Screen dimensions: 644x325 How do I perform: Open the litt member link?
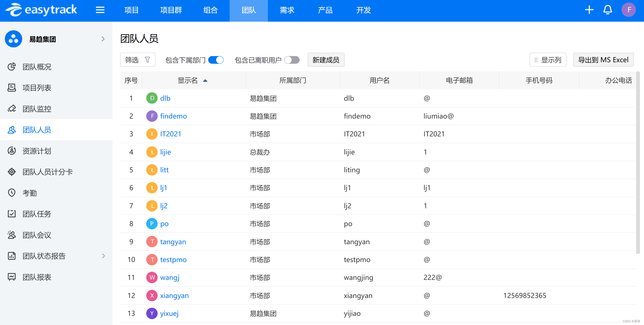point(164,170)
